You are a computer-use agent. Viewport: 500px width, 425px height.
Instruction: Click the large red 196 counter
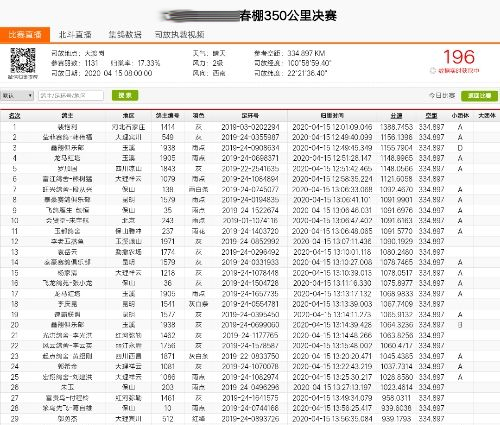point(459,57)
